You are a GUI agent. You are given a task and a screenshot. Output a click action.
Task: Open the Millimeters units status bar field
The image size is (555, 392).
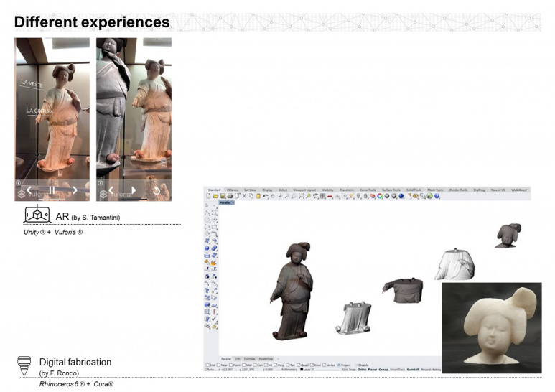point(289,369)
